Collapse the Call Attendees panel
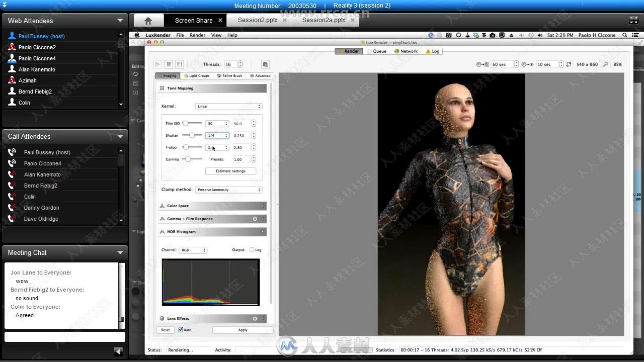Screen dimensions: 644x362 120,136
